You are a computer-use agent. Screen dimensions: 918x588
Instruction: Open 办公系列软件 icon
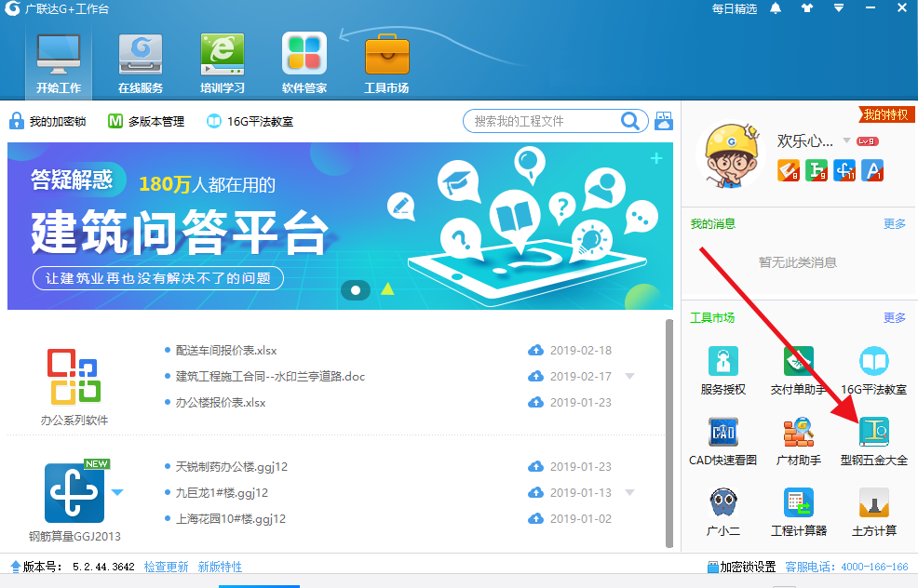click(74, 378)
